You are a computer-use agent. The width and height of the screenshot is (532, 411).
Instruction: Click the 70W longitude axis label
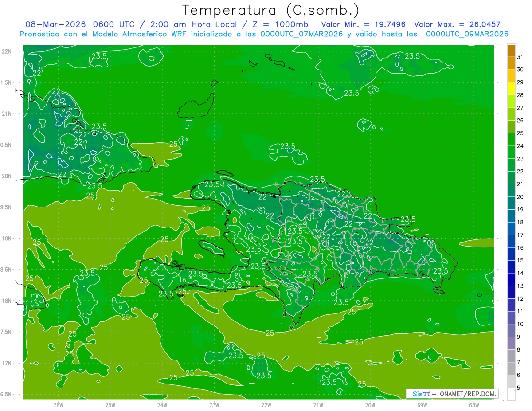[x=370, y=405]
